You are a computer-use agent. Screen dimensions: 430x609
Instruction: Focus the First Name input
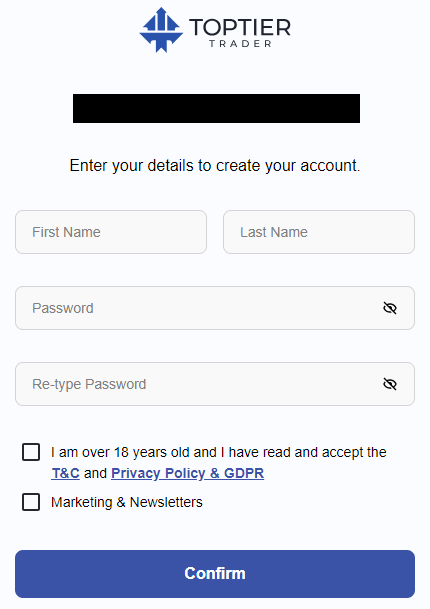(x=111, y=232)
